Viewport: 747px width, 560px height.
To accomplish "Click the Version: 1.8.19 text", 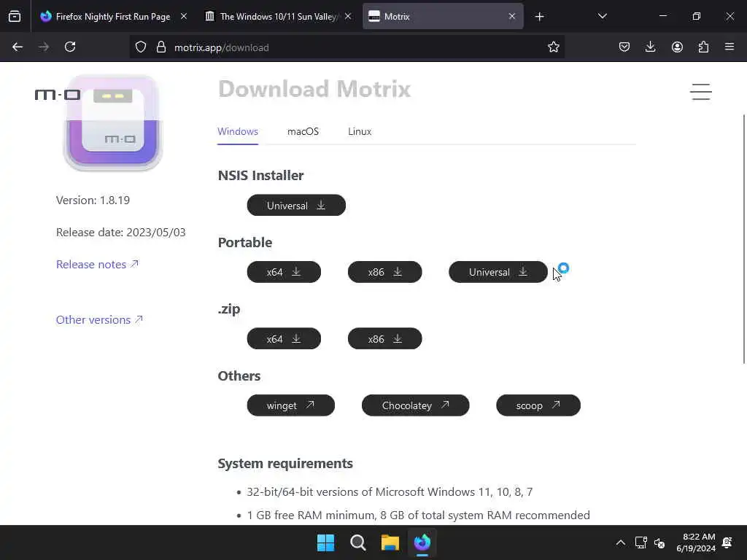I will 93,200.
